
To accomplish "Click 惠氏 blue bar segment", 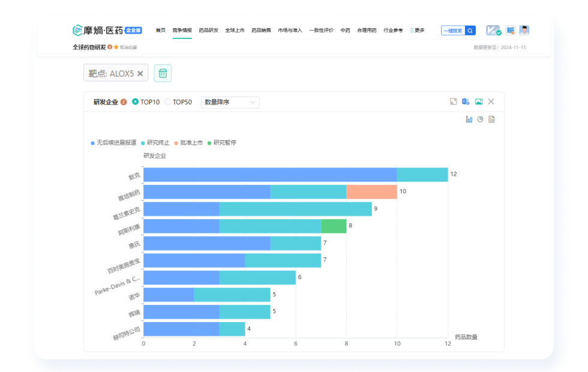I will (x=207, y=243).
